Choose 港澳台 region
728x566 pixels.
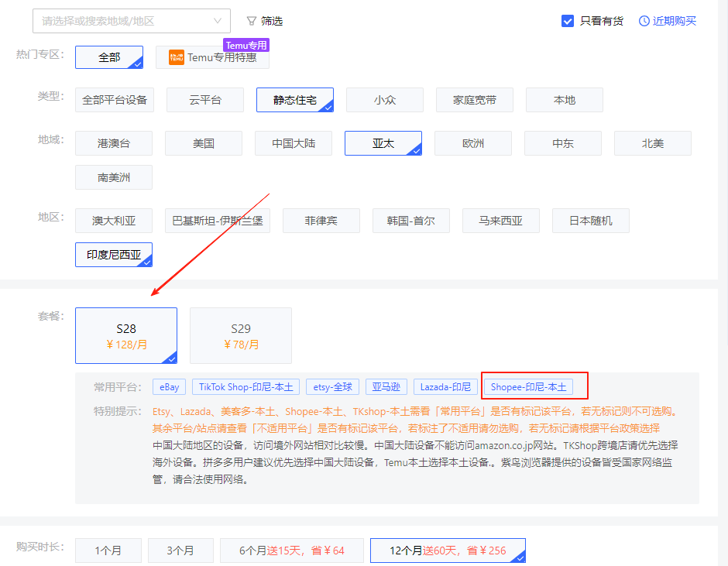(x=114, y=143)
